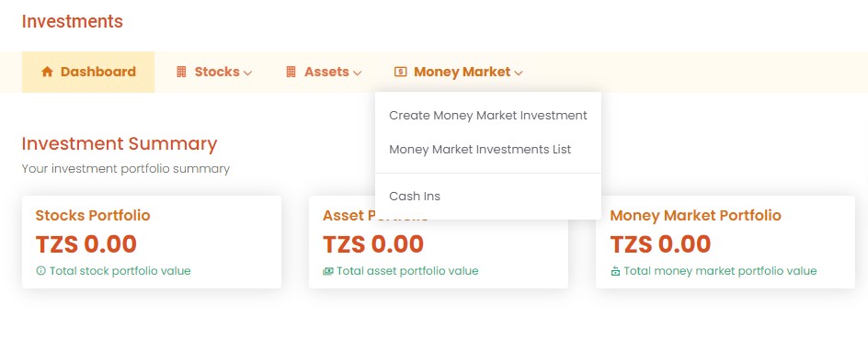Open the Money Market Portfolio card

point(725,242)
